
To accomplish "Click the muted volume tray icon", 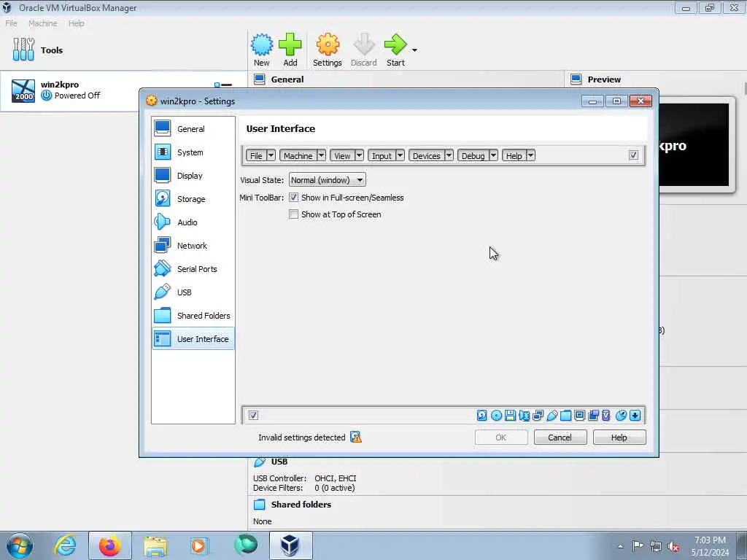I will tap(673, 547).
